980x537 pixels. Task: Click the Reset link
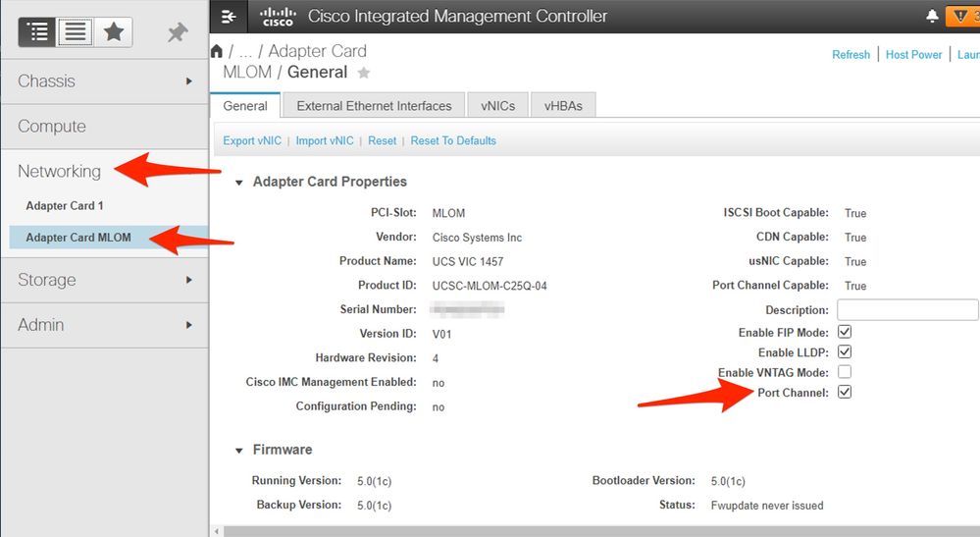click(x=382, y=140)
